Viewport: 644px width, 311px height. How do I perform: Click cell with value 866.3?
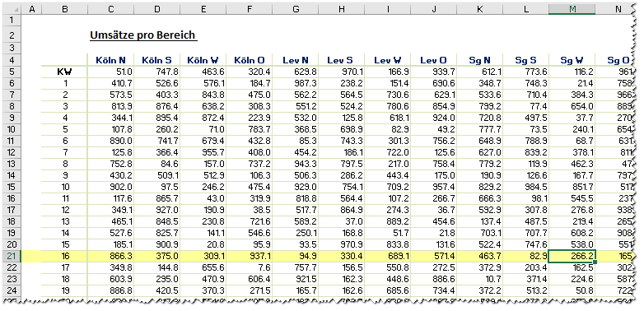pyautogui.click(x=110, y=257)
